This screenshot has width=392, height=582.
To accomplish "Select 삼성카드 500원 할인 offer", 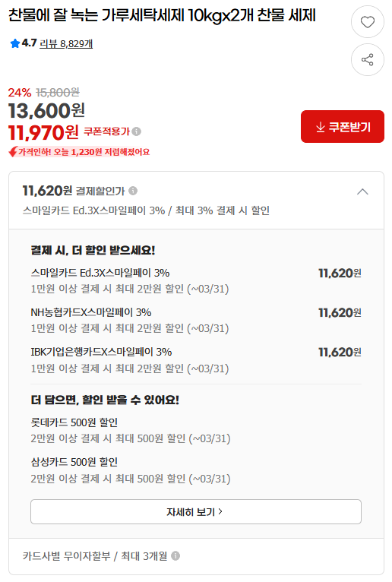I will [x=131, y=470].
